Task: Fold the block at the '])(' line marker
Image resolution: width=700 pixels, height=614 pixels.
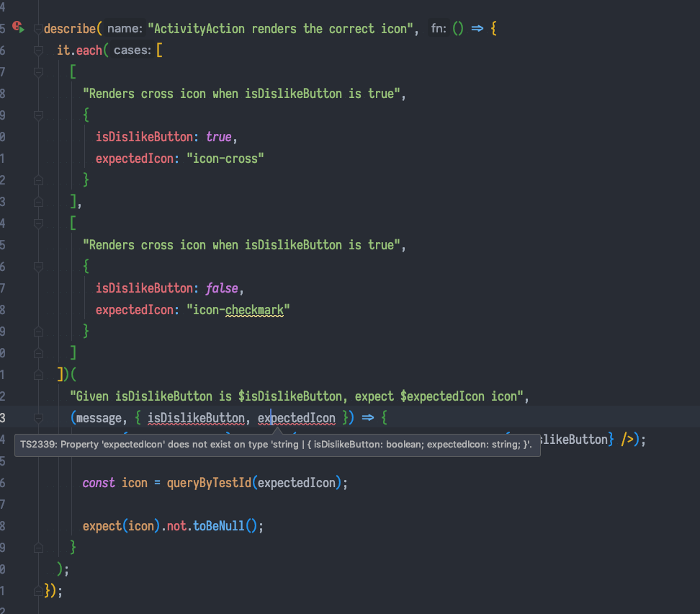Action: (38, 375)
